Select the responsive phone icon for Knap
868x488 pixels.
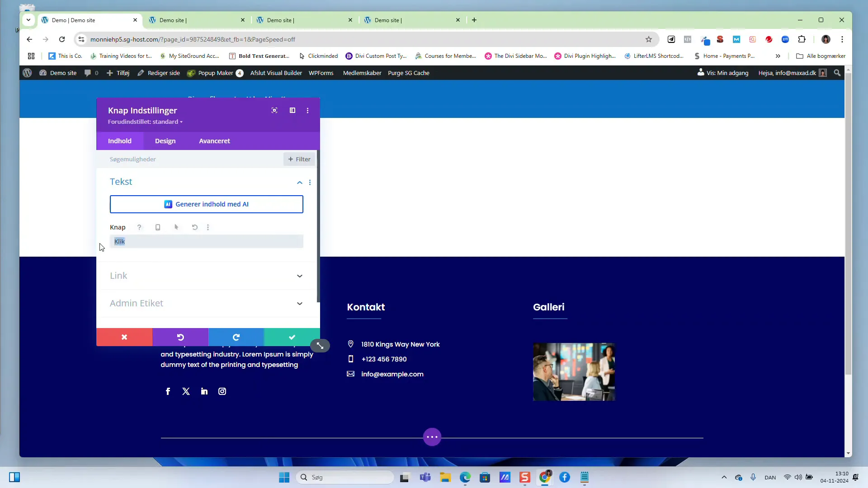pyautogui.click(x=157, y=227)
